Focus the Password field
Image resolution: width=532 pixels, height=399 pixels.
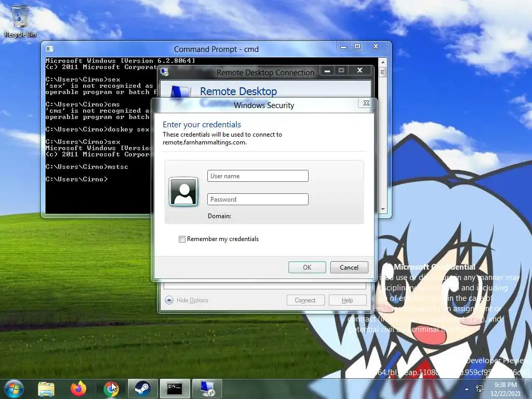pyautogui.click(x=258, y=199)
